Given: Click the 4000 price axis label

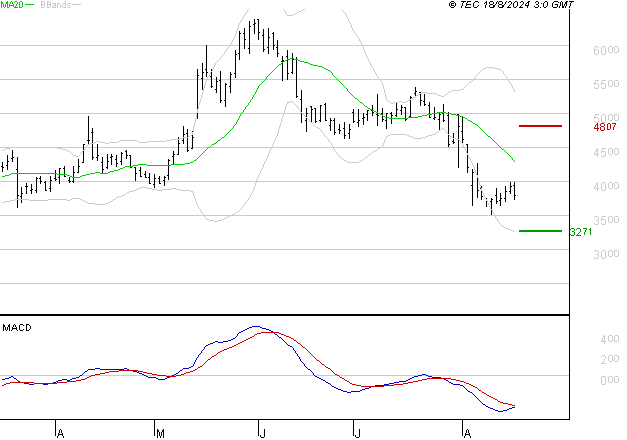Looking at the screenshot, I should (606, 186).
